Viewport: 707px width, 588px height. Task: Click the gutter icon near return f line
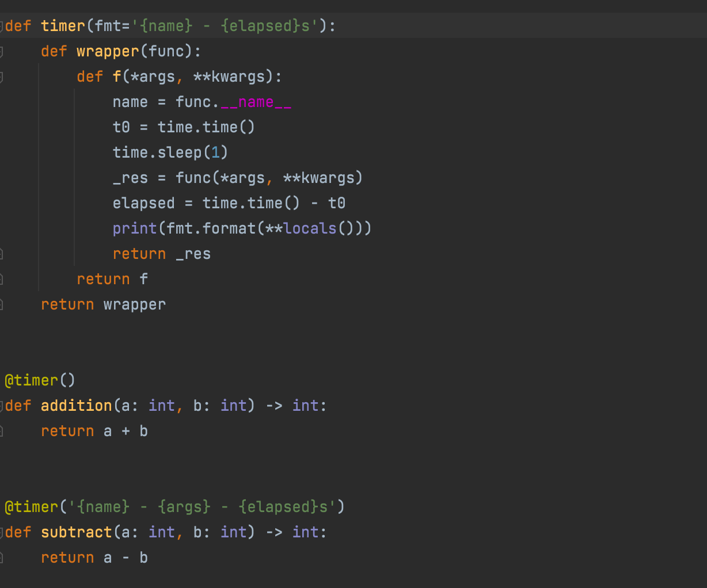click(x=3, y=278)
